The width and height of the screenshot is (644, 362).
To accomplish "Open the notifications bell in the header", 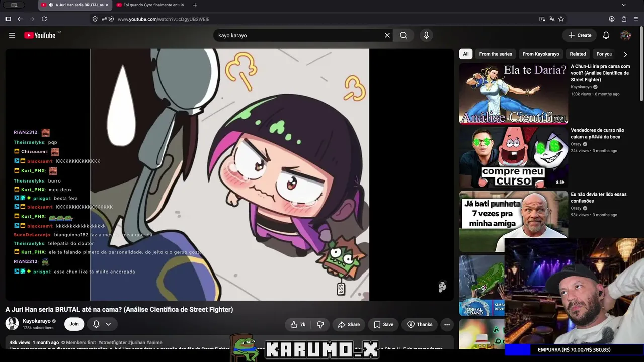I will [606, 35].
